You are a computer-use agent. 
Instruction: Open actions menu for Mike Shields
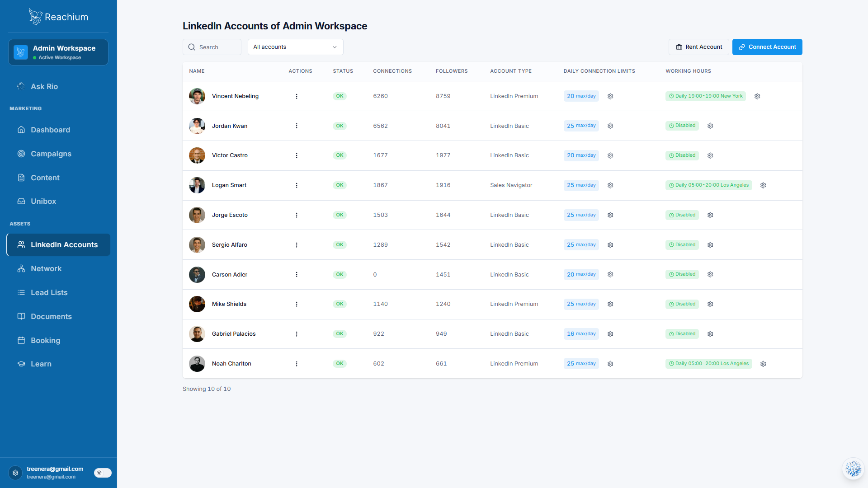[297, 304]
